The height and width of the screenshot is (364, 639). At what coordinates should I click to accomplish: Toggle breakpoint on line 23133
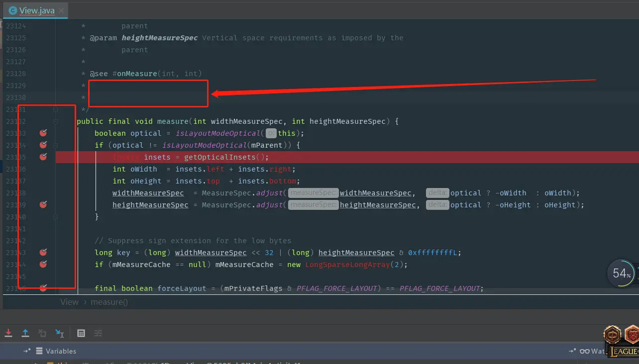coord(43,133)
